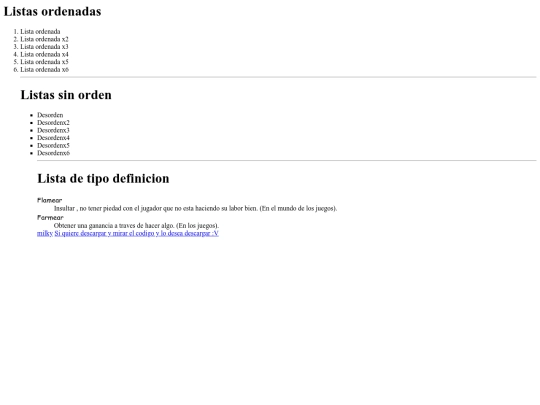Click the 'Desordenx3' bullet item
This screenshot has width=540, height=405.
pos(53,130)
